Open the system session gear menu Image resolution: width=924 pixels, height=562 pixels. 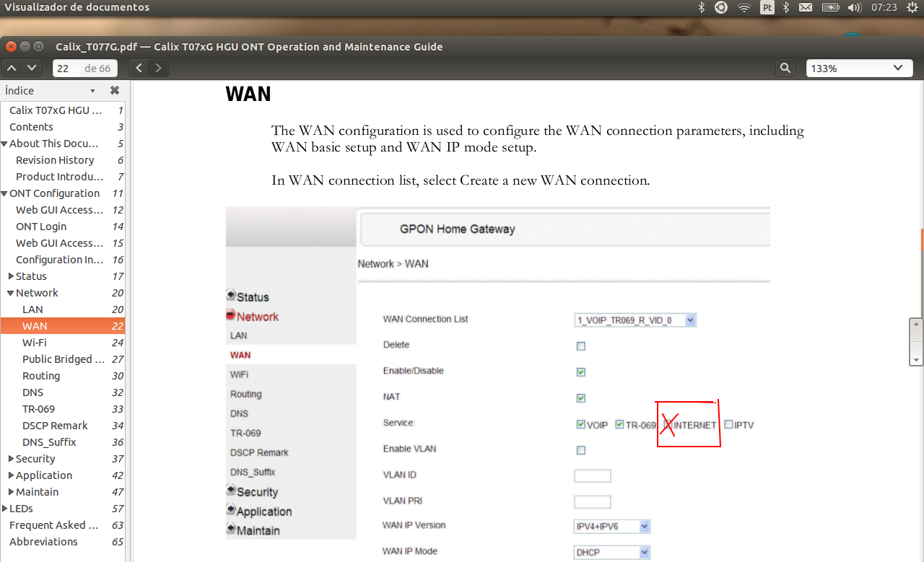click(912, 7)
